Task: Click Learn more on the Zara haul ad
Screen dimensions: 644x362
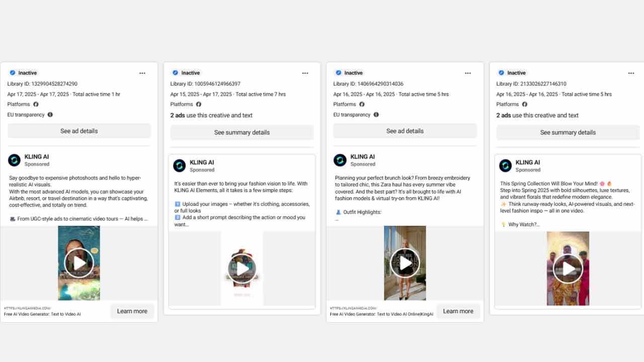Action: 458,311
